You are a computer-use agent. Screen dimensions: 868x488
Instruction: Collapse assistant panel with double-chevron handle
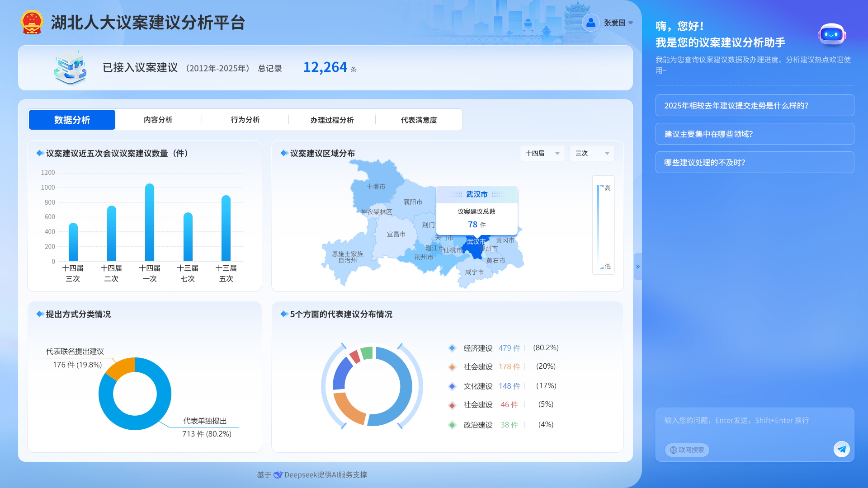coord(637,267)
